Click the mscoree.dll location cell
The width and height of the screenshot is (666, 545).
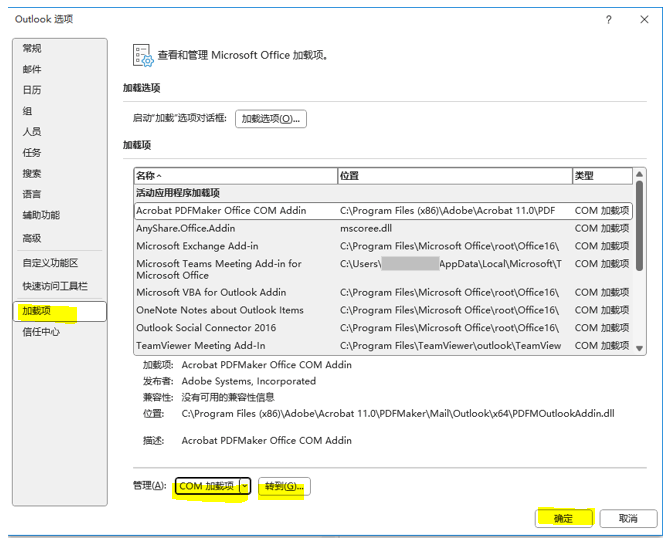tap(366, 229)
